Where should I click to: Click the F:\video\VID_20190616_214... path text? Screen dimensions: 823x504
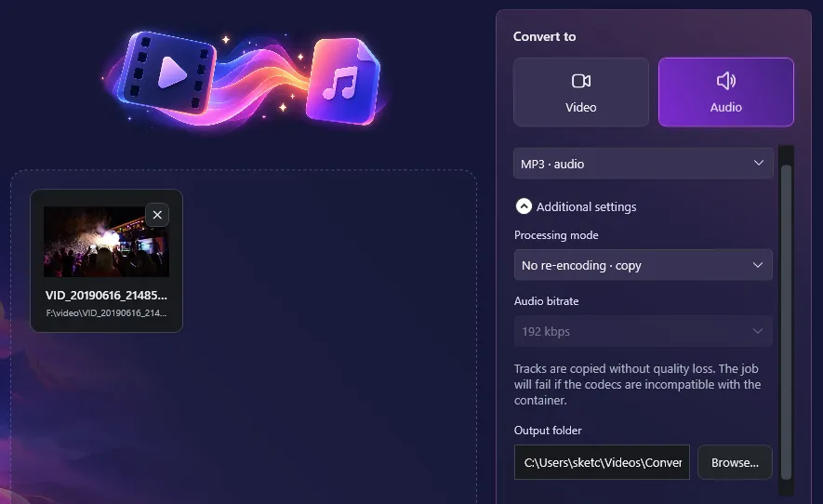pos(106,312)
